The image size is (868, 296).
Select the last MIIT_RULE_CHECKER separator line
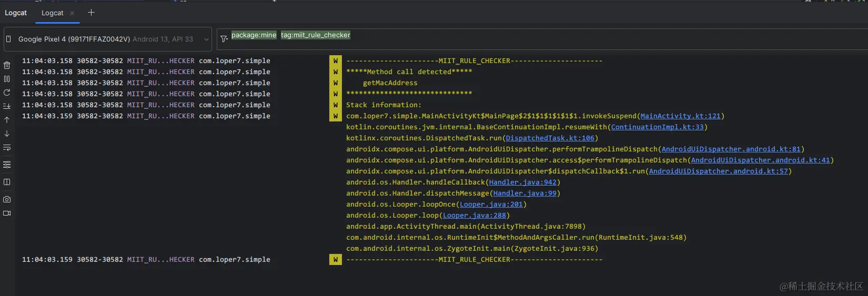point(474,259)
